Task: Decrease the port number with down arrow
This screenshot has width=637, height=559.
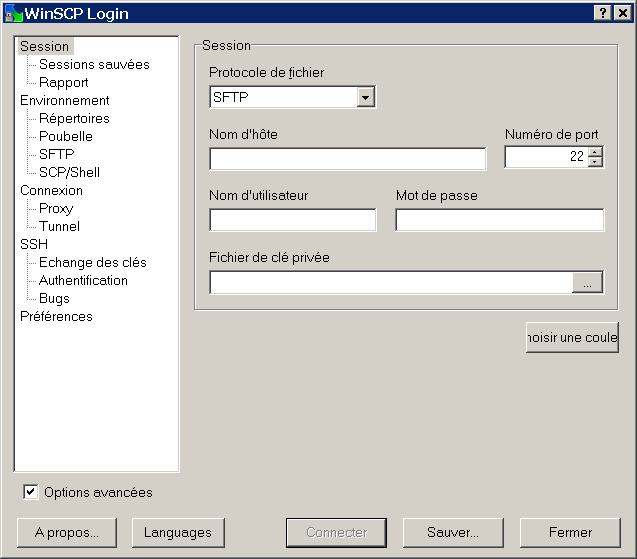Action: pyautogui.click(x=596, y=161)
